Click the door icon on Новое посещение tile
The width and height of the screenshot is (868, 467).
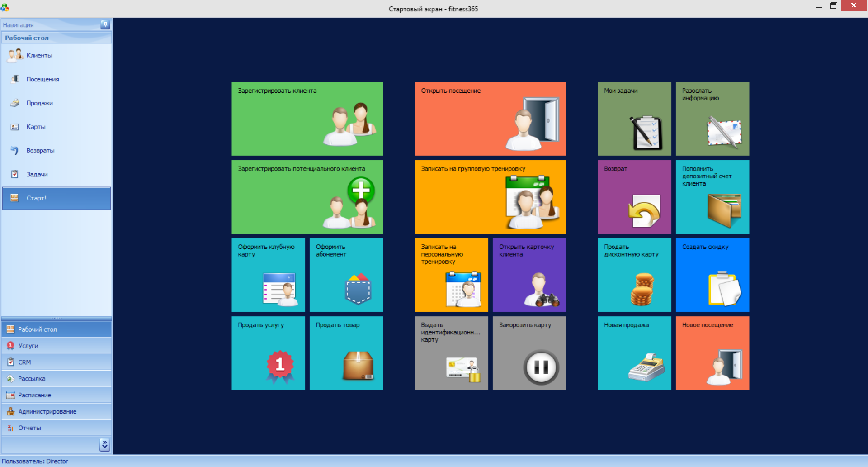[725, 367]
